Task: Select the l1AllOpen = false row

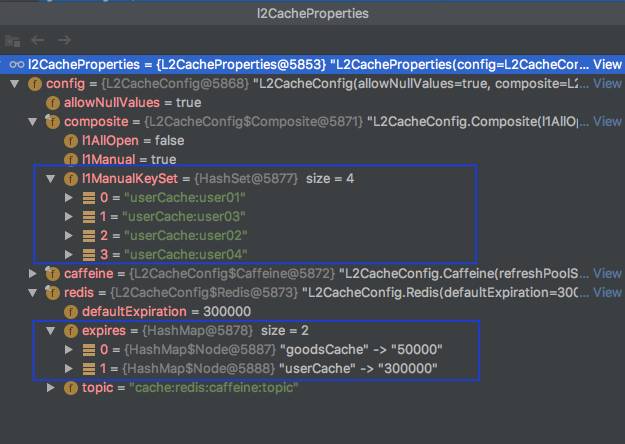Action: coord(312,141)
